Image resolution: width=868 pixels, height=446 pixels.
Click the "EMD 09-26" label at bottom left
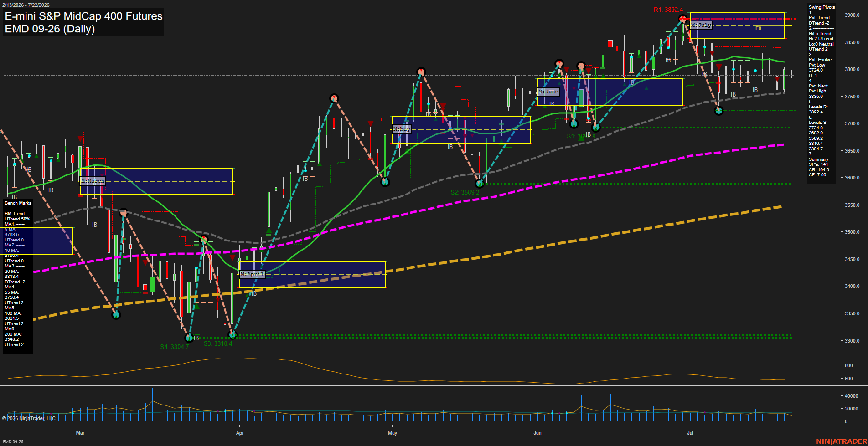point(13,442)
